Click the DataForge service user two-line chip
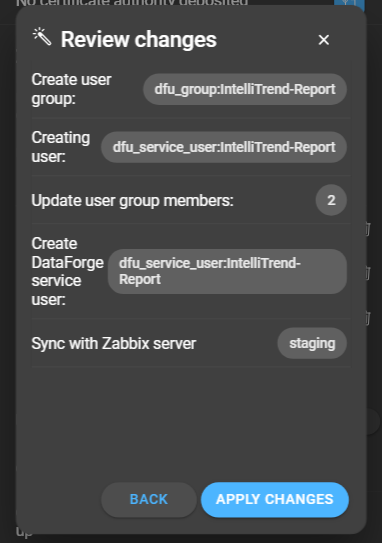 pyautogui.click(x=227, y=272)
